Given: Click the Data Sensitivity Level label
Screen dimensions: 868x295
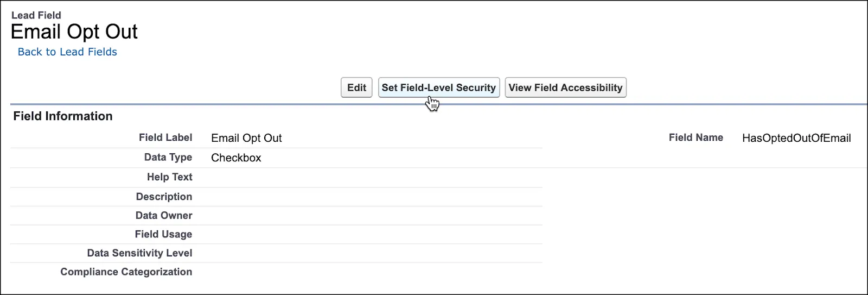Looking at the screenshot, I should [139, 253].
